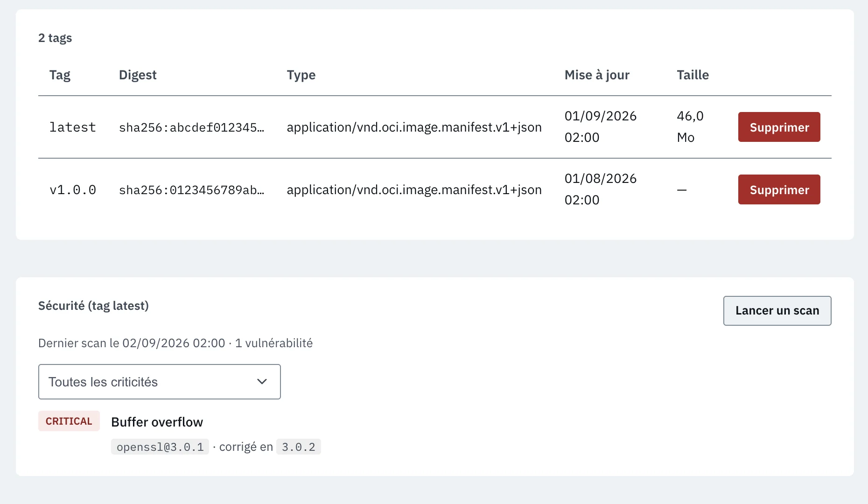Click the 2 tags heading
Screen dimensions: 868x504
coord(55,38)
